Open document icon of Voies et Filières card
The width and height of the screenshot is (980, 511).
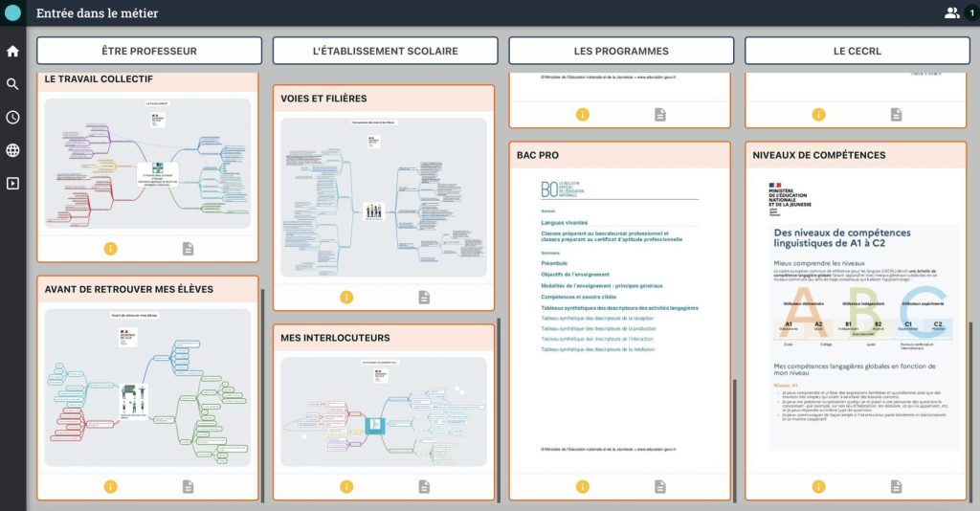tap(424, 298)
